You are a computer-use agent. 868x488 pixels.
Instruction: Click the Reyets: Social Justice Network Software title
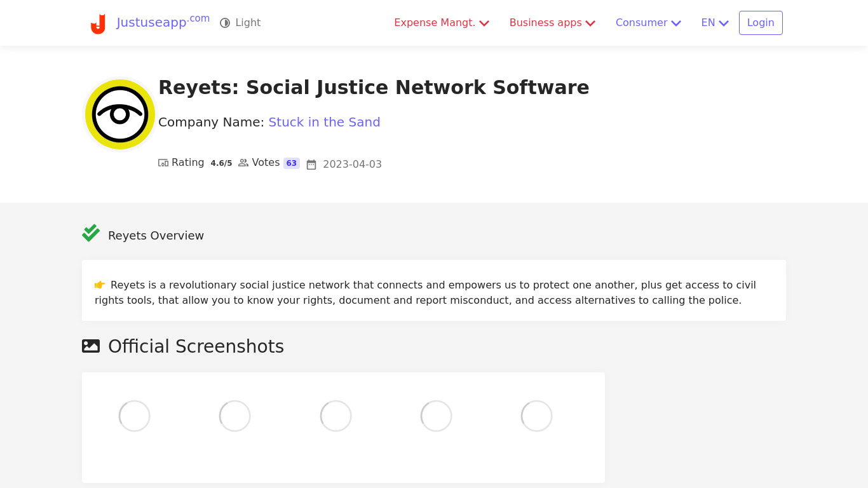coord(374,87)
